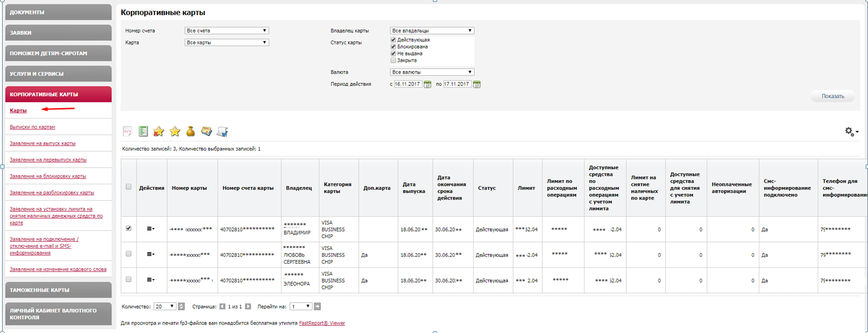The width and height of the screenshot is (868, 333).
Task: Enable the Закрыта status checkbox
Action: click(x=393, y=61)
